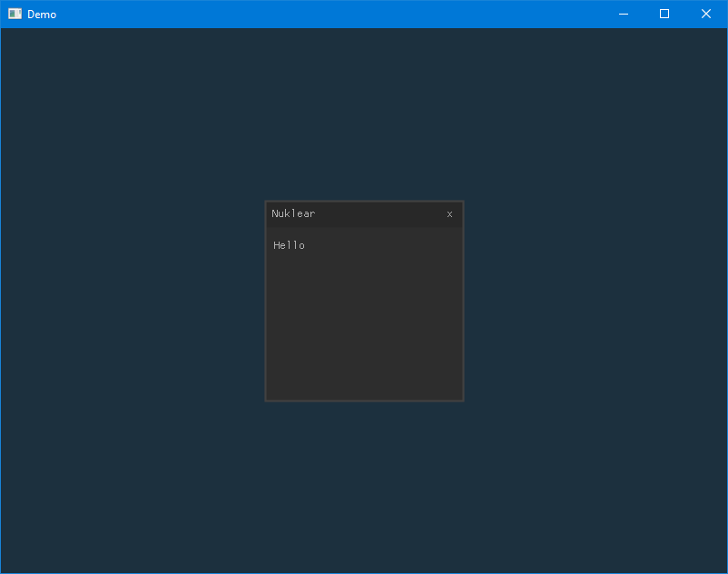Select the Nuklear panel title text
728x574 pixels.
pyautogui.click(x=293, y=213)
